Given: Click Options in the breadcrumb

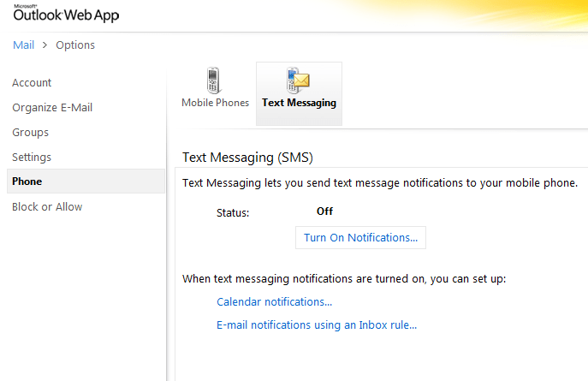Looking at the screenshot, I should coord(75,45).
